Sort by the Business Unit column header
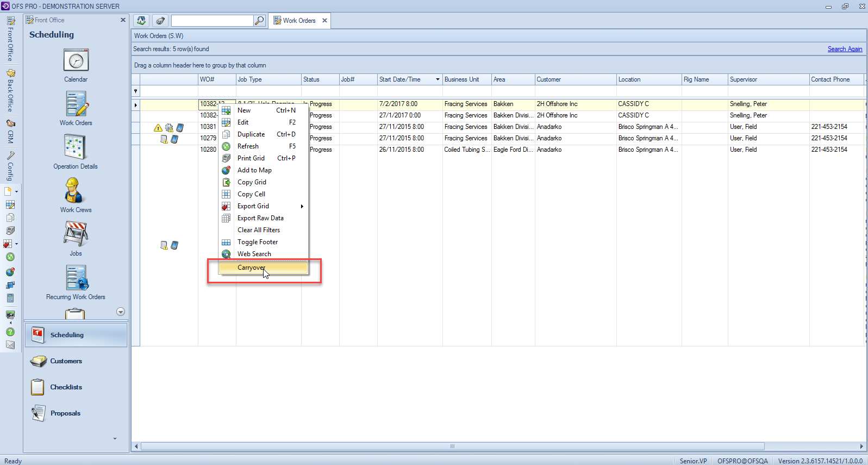The width and height of the screenshot is (868, 465). pos(467,79)
